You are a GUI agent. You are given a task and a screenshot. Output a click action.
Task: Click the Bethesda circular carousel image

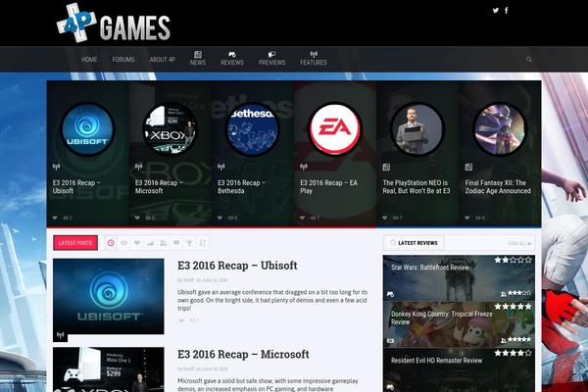pyautogui.click(x=253, y=129)
